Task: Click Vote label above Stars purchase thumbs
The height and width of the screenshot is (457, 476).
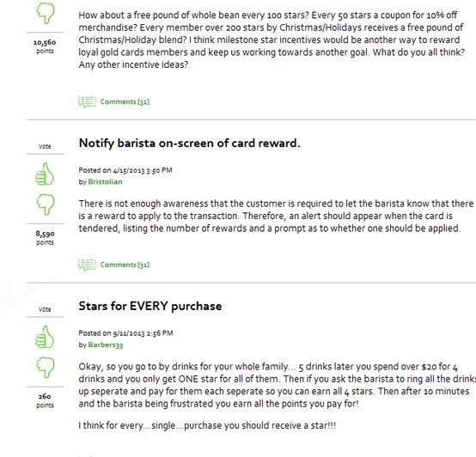Action: pos(45,309)
